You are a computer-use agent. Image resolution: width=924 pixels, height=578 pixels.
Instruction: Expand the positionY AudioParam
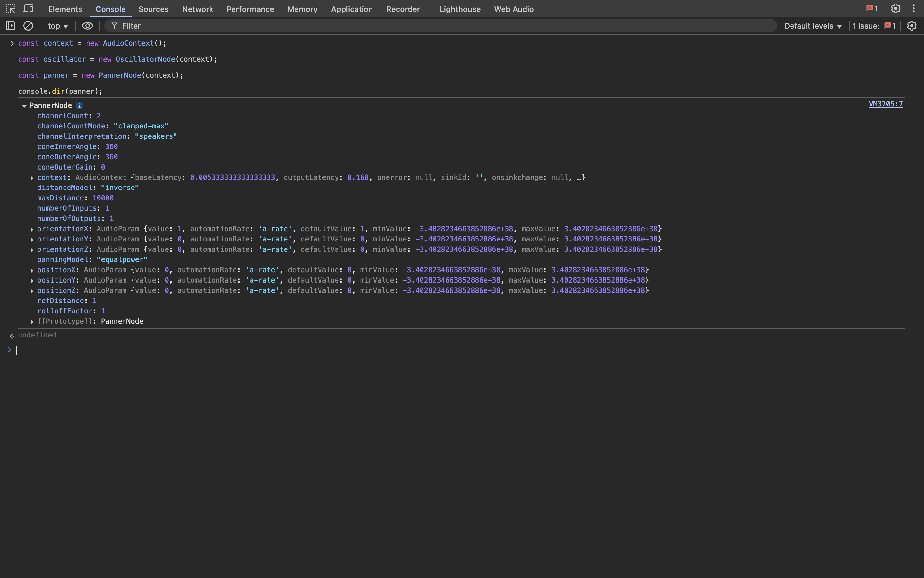click(32, 281)
